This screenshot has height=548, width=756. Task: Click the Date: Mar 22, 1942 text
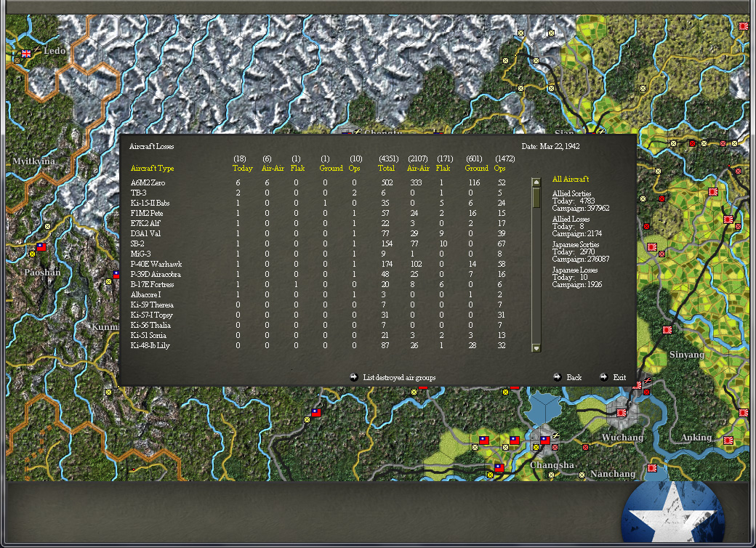click(x=550, y=146)
